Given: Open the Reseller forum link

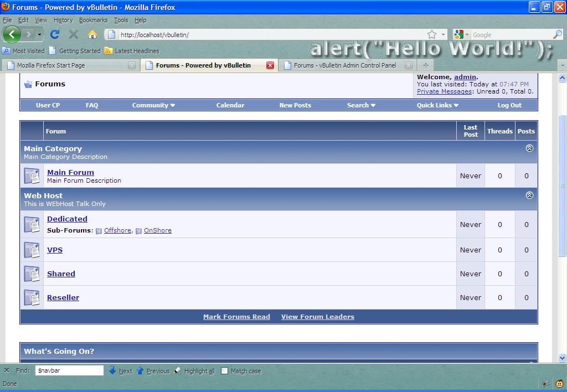Looking at the screenshot, I should (63, 298).
